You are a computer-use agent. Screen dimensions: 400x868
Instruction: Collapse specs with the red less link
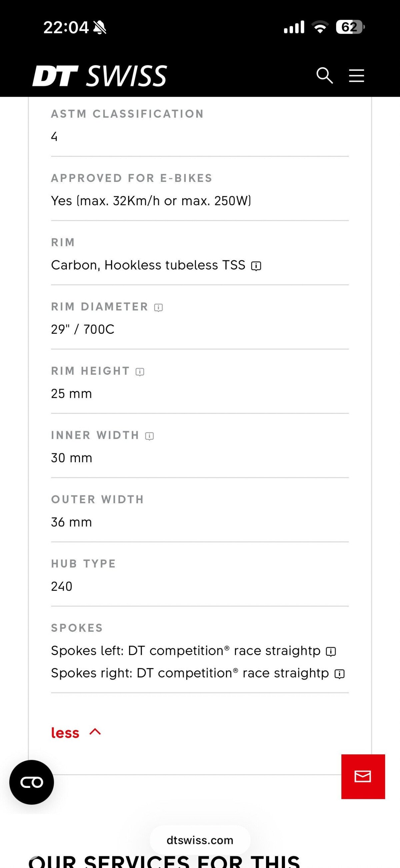coord(65,733)
